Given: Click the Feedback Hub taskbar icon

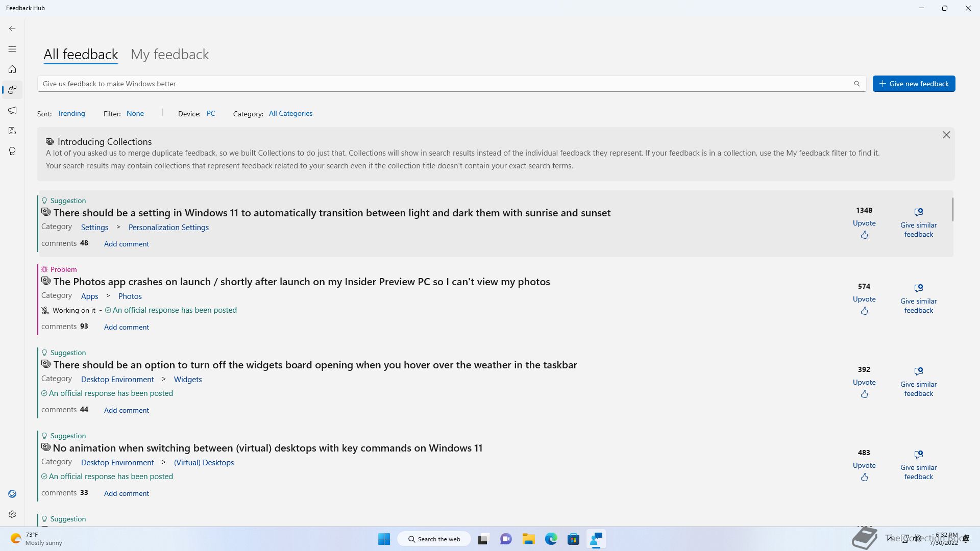Looking at the screenshot, I should (x=596, y=539).
